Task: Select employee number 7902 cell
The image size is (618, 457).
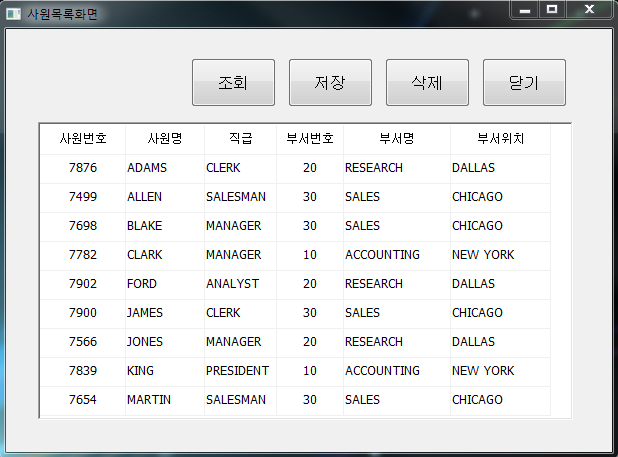Action: (x=83, y=284)
